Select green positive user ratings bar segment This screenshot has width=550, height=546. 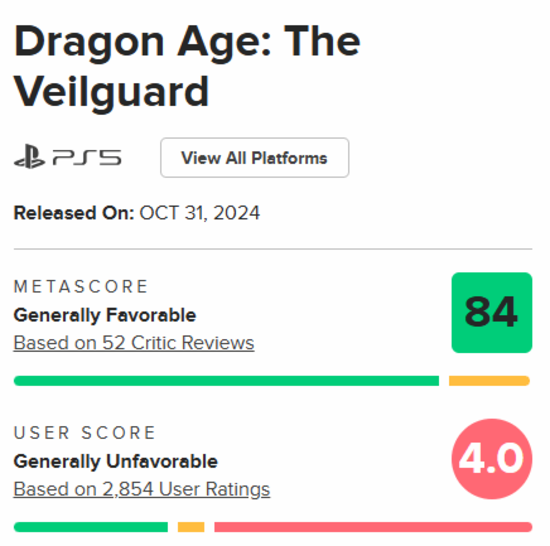click(x=91, y=527)
